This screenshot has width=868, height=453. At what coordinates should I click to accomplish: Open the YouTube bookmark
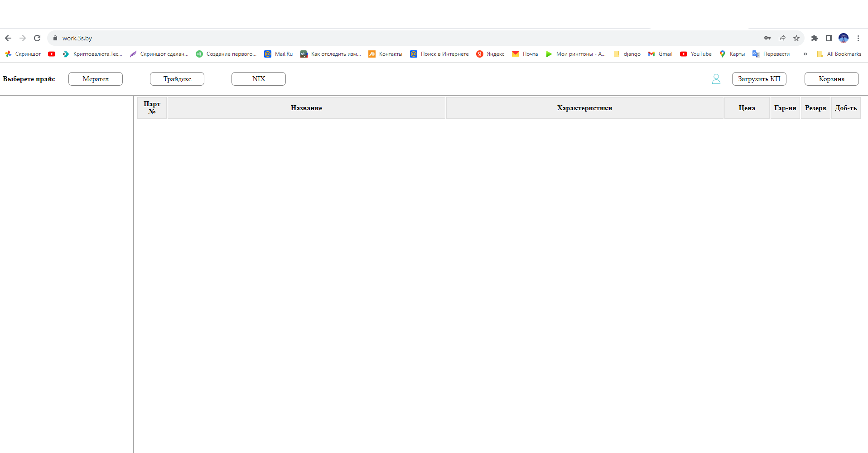point(696,54)
